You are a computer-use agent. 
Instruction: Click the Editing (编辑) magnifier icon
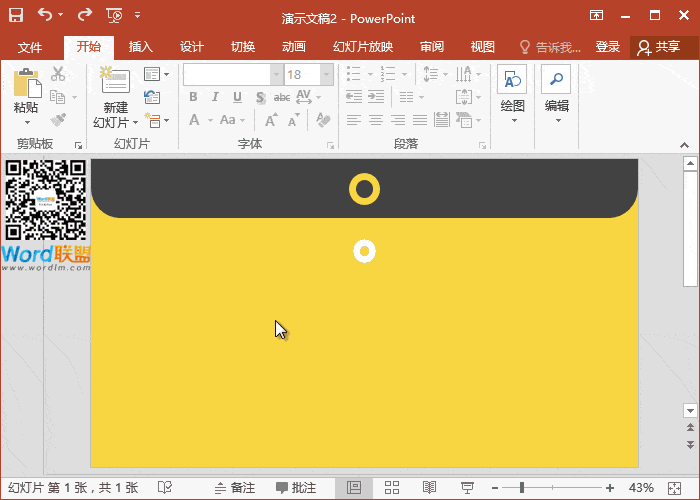click(x=556, y=82)
